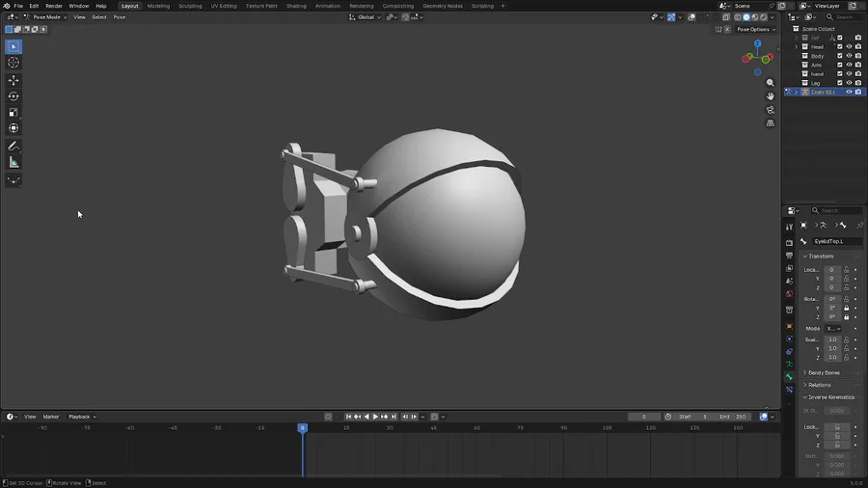This screenshot has width=868, height=488.
Task: Hide the Arm collection with eye icon
Action: point(849,65)
